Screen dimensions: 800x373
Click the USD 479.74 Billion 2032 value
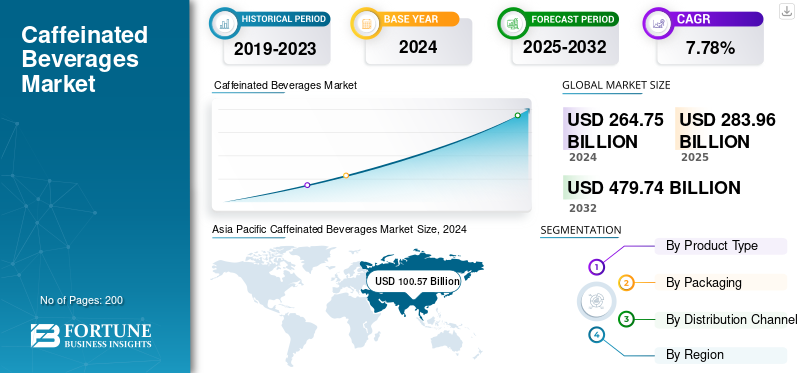tap(654, 188)
